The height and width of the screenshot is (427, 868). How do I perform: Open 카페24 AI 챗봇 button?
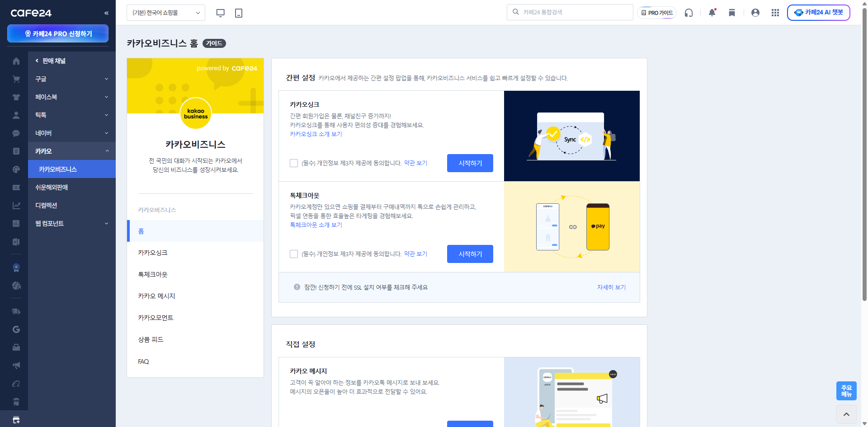(819, 13)
